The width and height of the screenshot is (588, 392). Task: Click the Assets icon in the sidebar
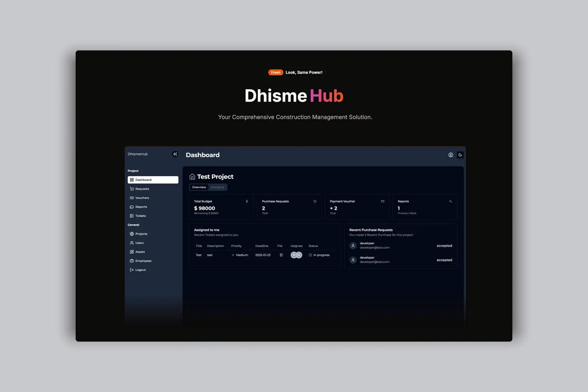tap(132, 251)
